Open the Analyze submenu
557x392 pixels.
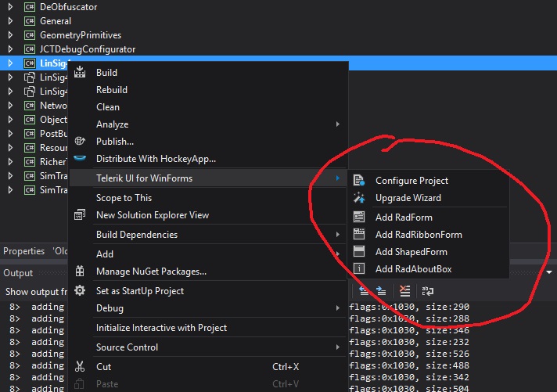coord(112,124)
